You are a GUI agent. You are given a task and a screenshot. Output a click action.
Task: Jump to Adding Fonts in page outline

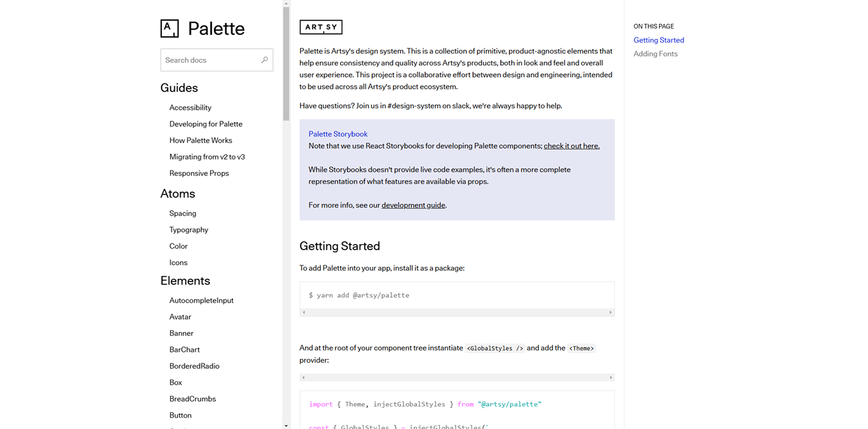coord(655,54)
